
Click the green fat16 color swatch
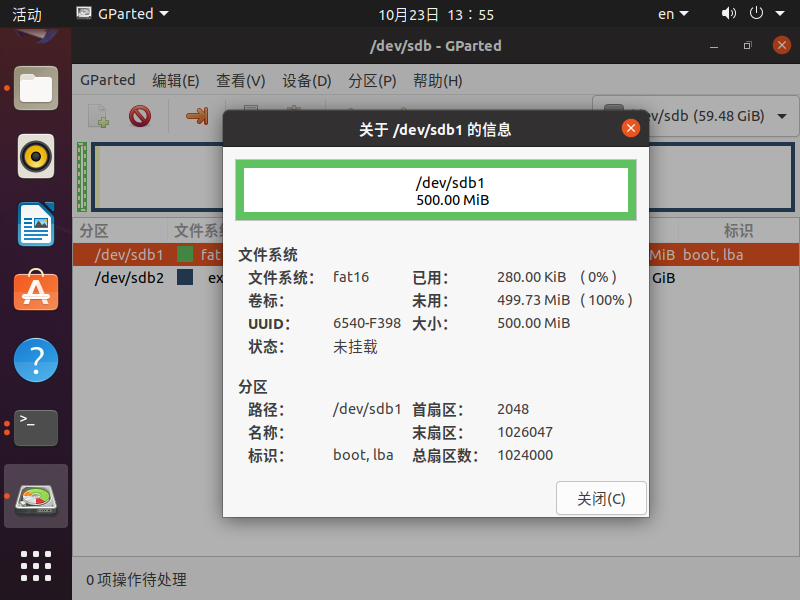coord(185,254)
